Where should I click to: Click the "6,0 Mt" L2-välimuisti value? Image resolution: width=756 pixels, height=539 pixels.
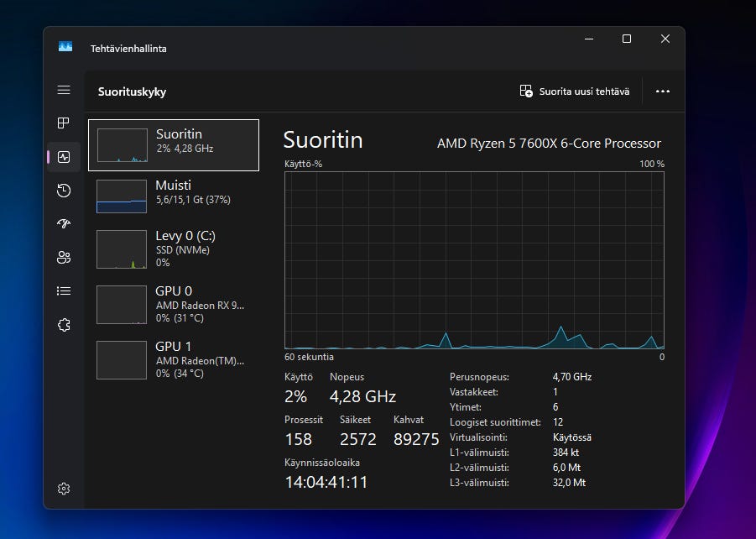(x=567, y=468)
